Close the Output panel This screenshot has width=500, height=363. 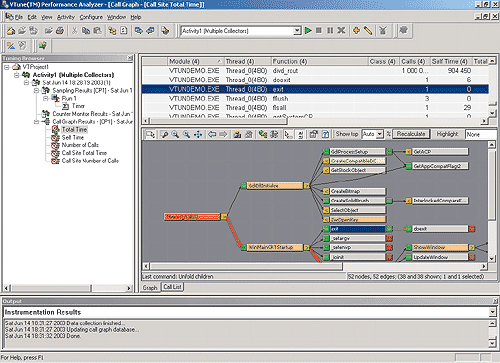[x=496, y=301]
